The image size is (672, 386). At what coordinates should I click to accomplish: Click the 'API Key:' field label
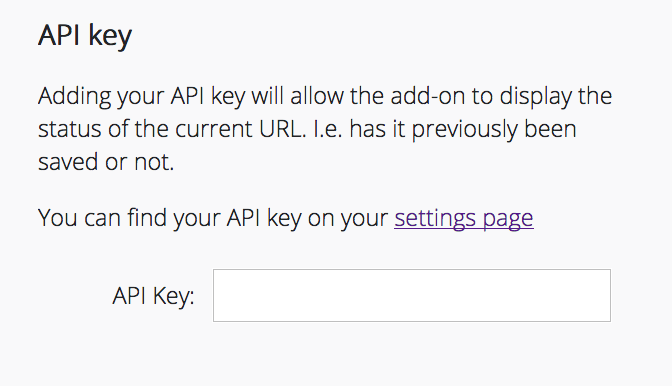[153, 296]
